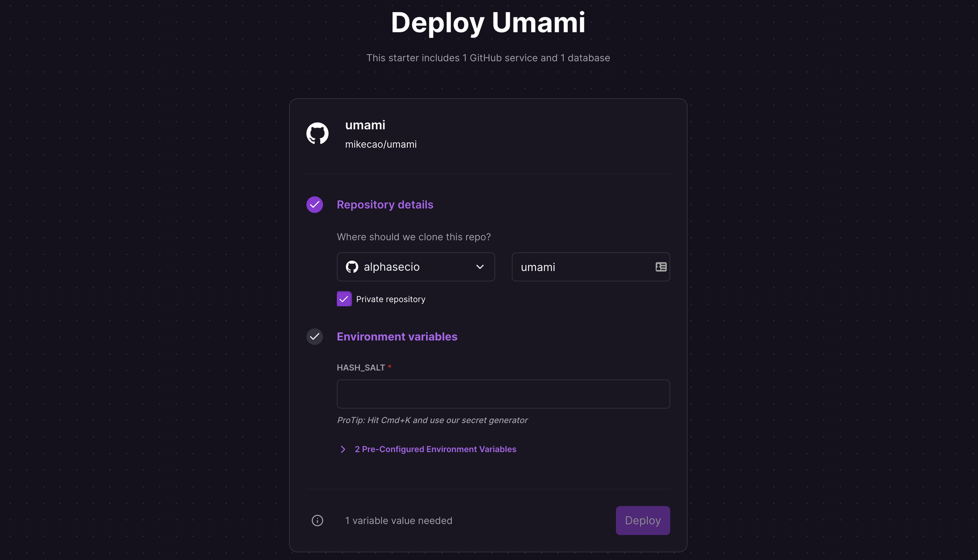This screenshot has height=560, width=978.
Task: Click inside the HASH_SALT input field
Action: click(503, 394)
